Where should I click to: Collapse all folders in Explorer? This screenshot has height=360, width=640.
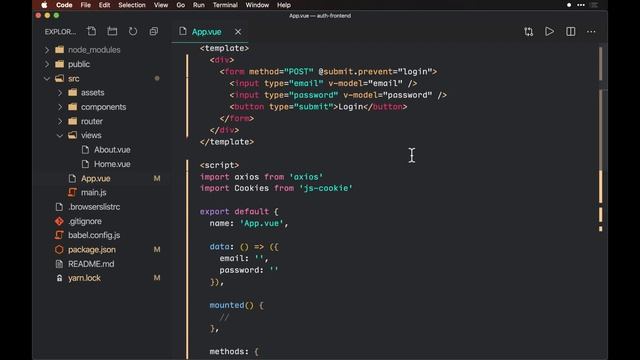154,31
